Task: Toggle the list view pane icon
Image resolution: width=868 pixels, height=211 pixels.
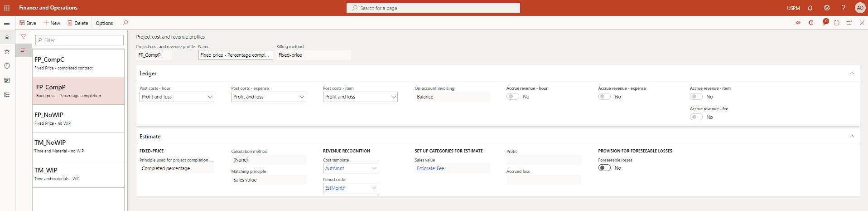Action: [23, 50]
